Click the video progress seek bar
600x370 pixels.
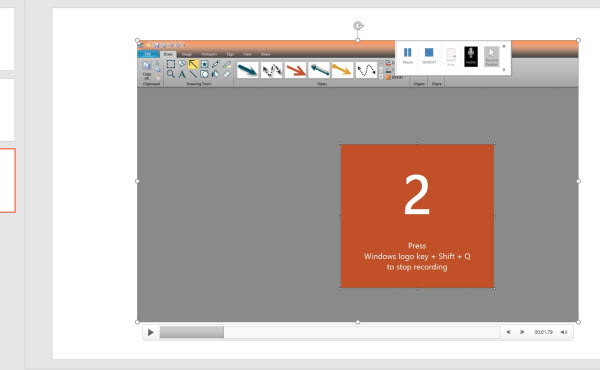tap(330, 332)
